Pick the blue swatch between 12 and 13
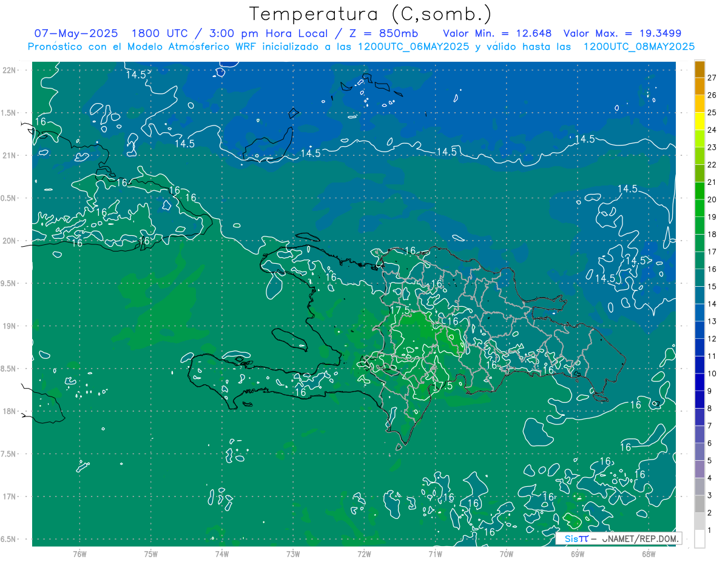The width and height of the screenshot is (728, 562). [x=699, y=330]
